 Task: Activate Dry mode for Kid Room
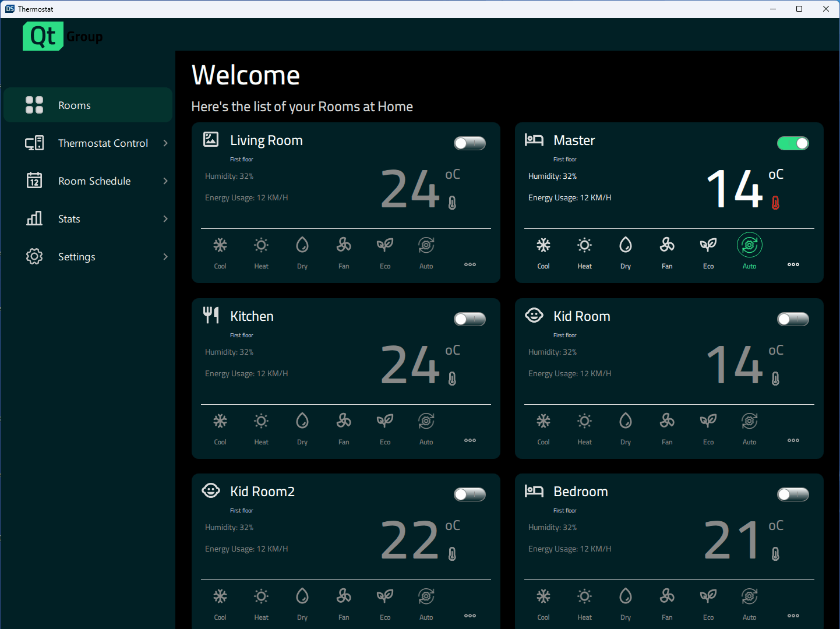pyautogui.click(x=625, y=426)
